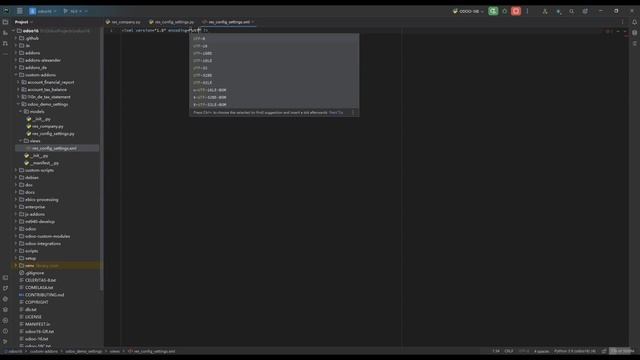Select res_config_settings.xml in the views folder

coord(54,149)
